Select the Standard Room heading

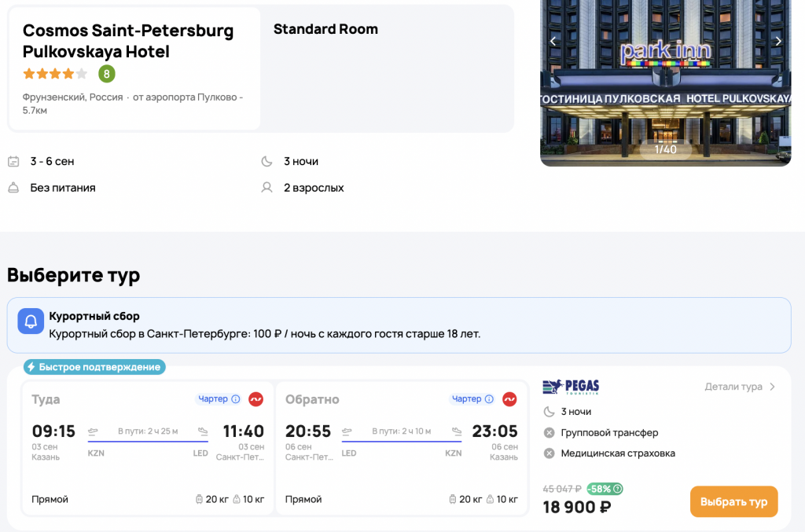325,29
